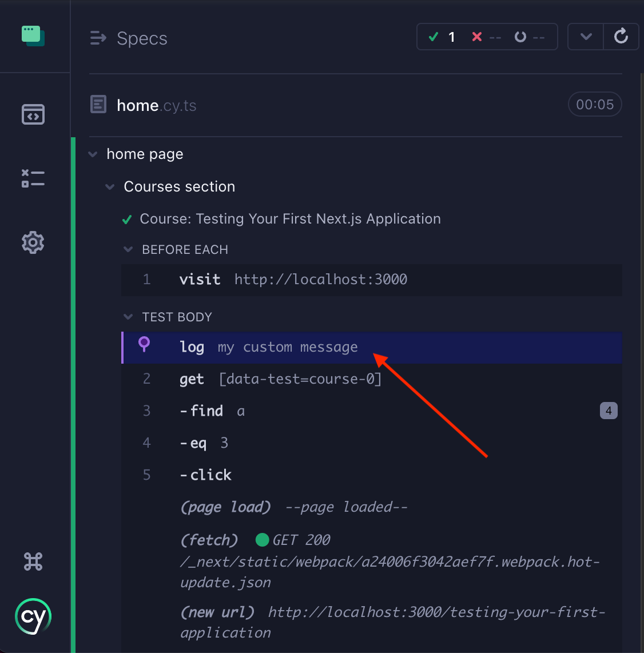The width and height of the screenshot is (644, 653).
Task: View keyboard shortcuts via the command icon
Action: pos(33,562)
